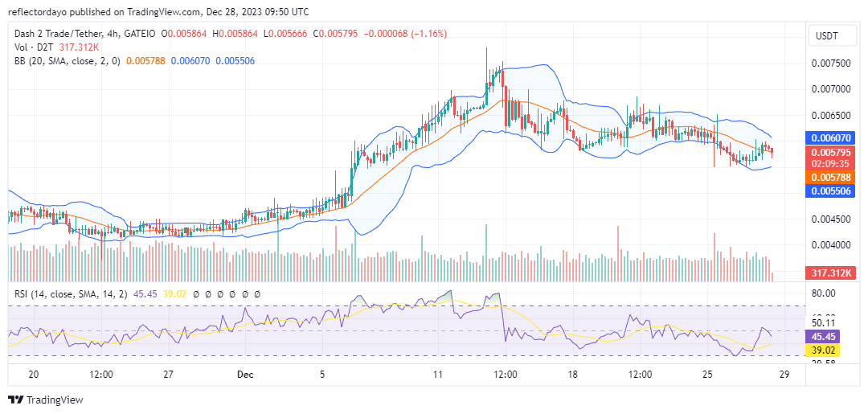Click the 27 date on time axis
868x414 pixels.
tap(169, 374)
